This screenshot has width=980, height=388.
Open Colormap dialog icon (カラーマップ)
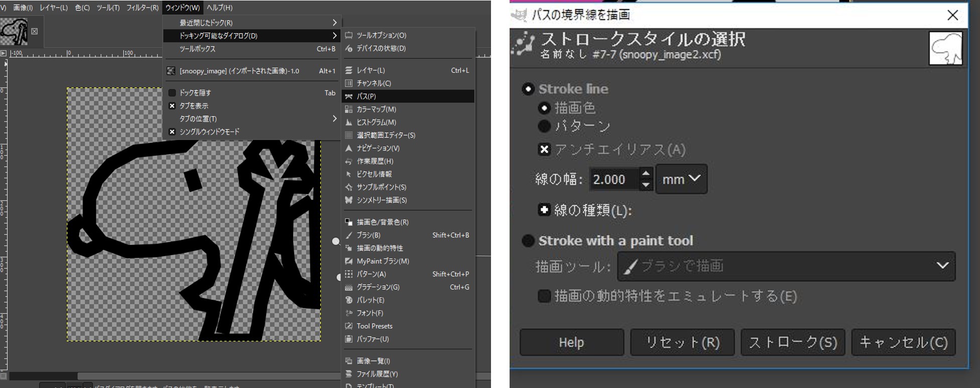pos(349,109)
